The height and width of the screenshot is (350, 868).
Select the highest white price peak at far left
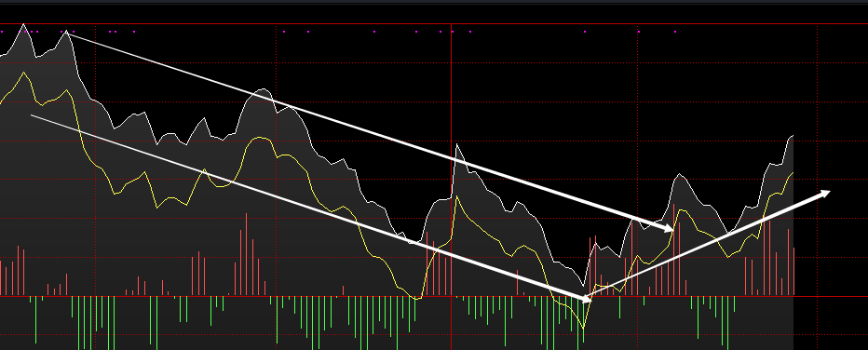pos(23,25)
